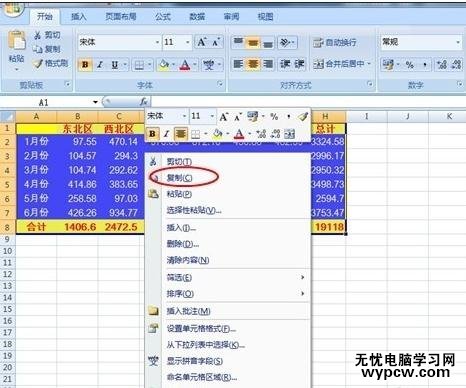Click mini toolbar percent style button

[274, 117]
